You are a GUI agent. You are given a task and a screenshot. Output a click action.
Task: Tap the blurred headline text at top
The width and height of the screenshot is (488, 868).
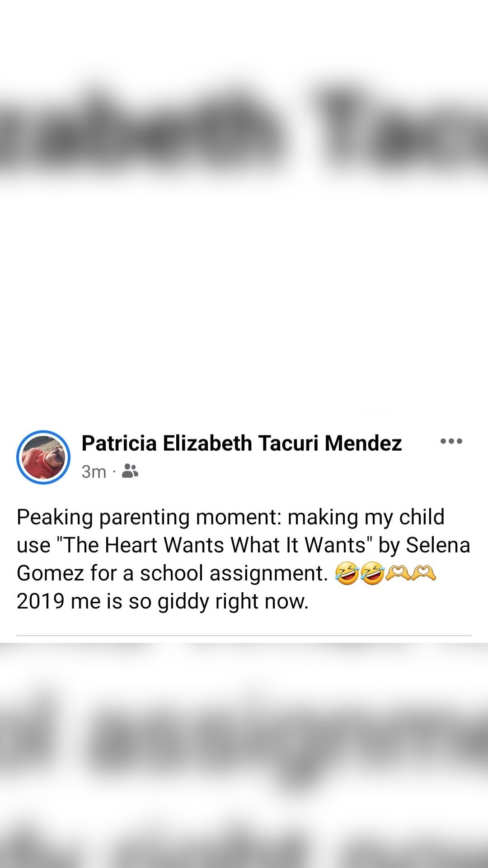(x=244, y=131)
